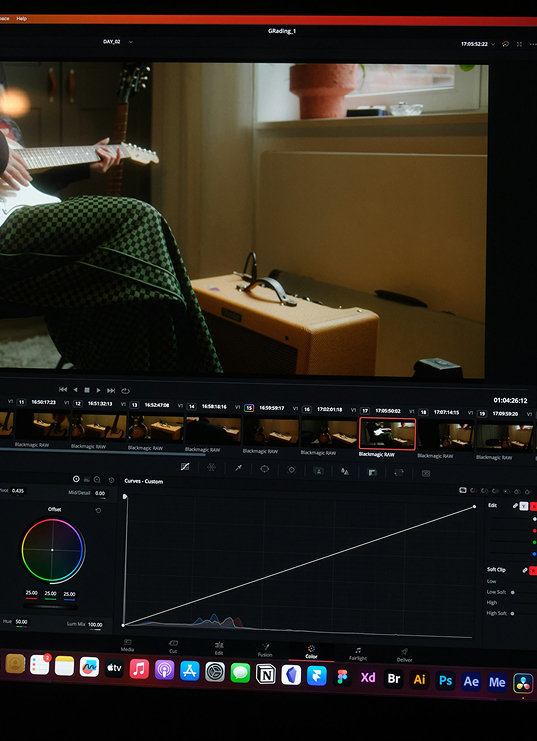Open the Stereoscopic 3D palette
Viewport: 537px width, 741px height.
point(426,473)
